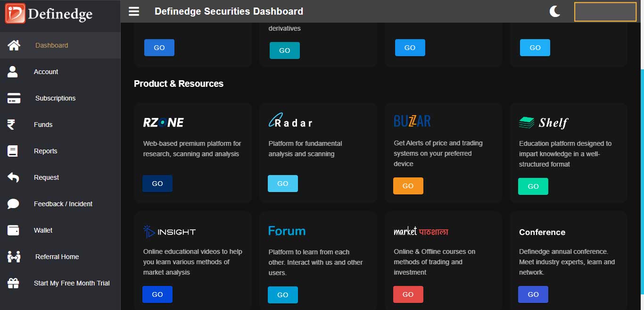Click the Shelf logo
The image size is (644, 310).
click(x=544, y=123)
